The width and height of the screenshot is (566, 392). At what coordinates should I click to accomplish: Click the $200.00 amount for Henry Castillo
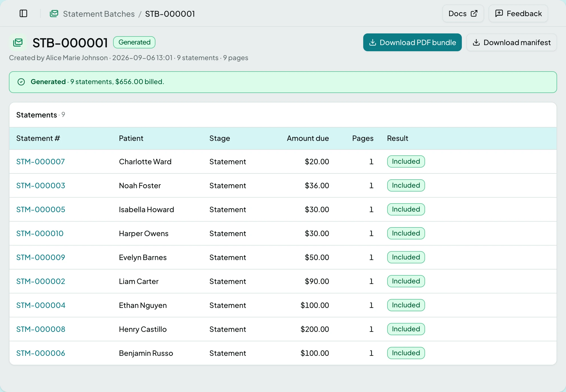pyautogui.click(x=315, y=329)
